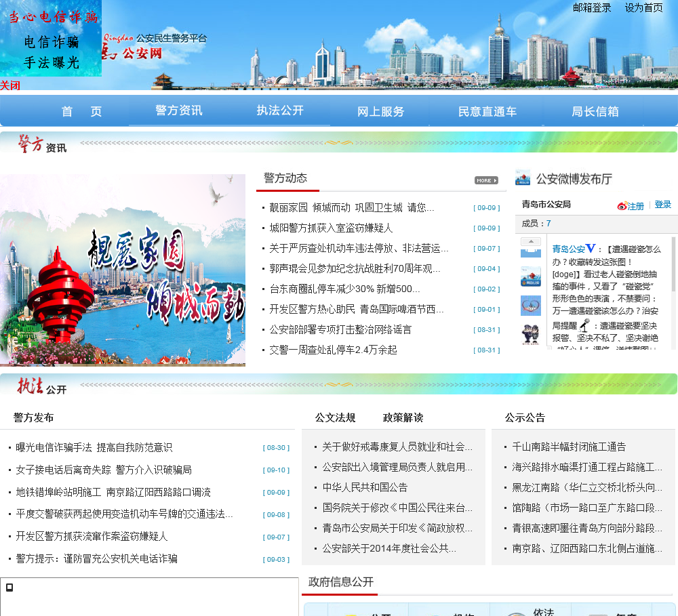Open news 关于严厉查处机动车违法停放
This screenshot has height=616, width=678.
pyautogui.click(x=359, y=248)
